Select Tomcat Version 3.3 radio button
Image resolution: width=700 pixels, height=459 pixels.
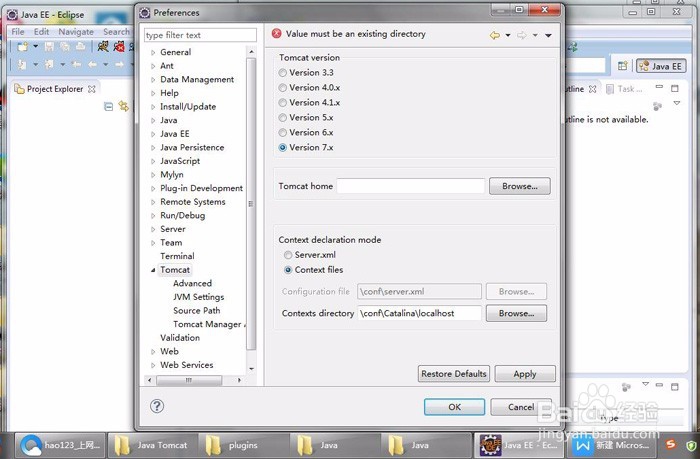pos(283,73)
